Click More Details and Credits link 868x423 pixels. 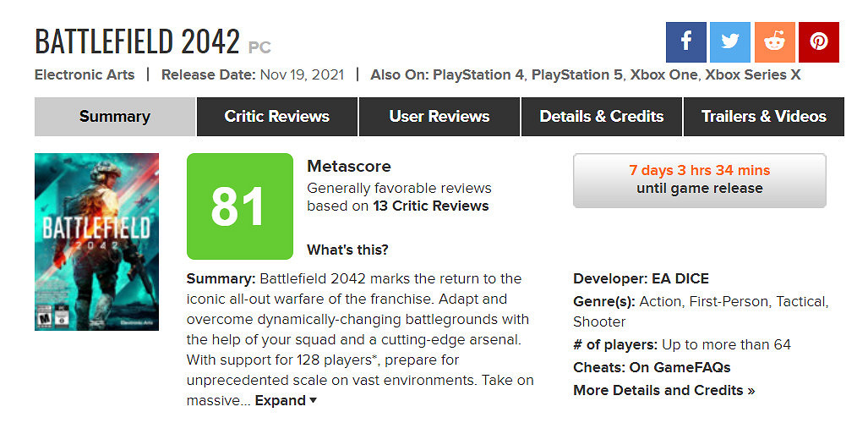pos(663,390)
